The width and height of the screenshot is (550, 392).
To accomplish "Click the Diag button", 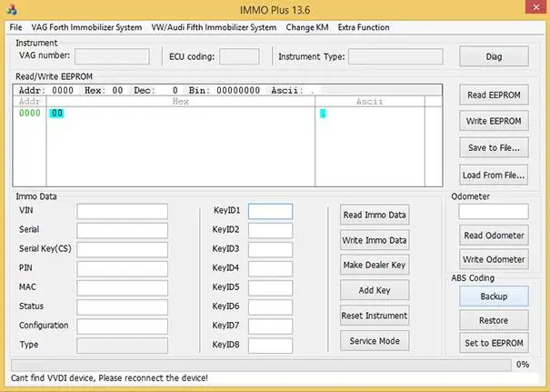I will pos(494,56).
